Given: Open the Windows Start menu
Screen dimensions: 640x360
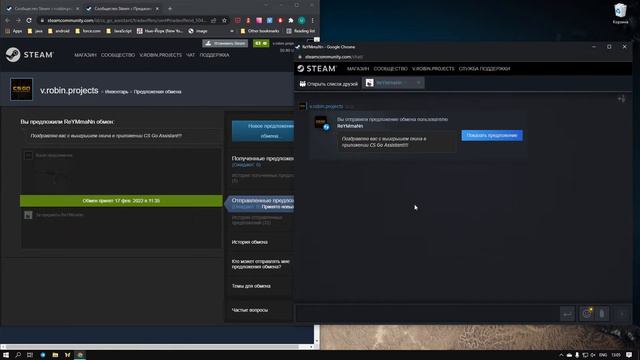Looking at the screenshot, I should 6,355.
